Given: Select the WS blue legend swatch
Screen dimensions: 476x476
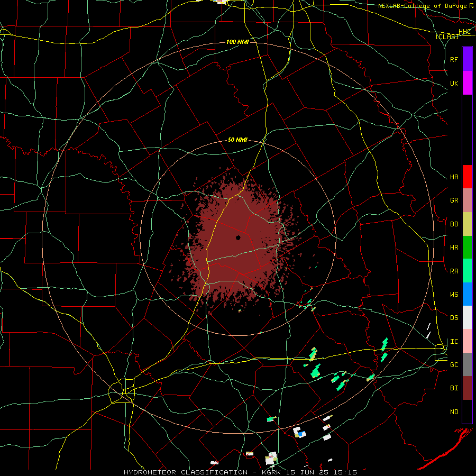Looking at the screenshot, I should [467, 294].
